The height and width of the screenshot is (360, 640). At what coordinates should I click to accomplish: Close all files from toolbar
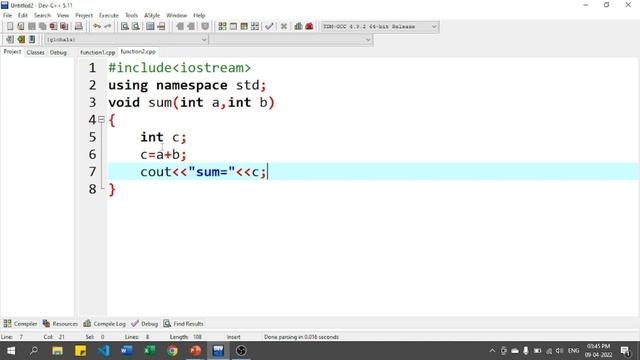point(64,27)
